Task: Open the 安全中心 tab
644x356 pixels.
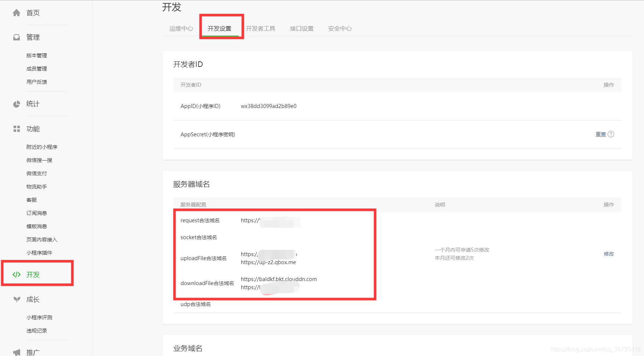Action: (340, 28)
